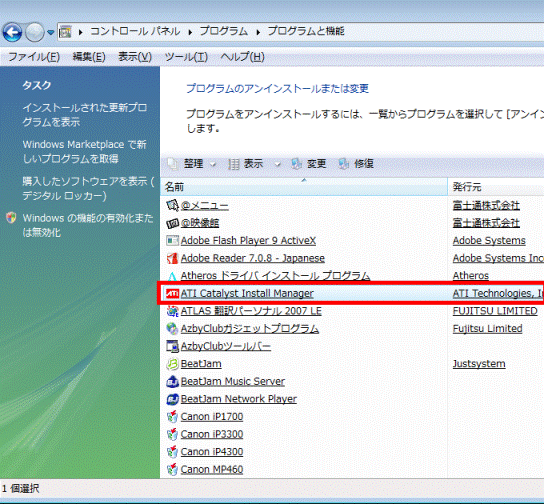The width and height of the screenshot is (544, 504).
Task: Click publisher Fujitsu Limited in AzbyClubガジェット row
Action: point(487,329)
